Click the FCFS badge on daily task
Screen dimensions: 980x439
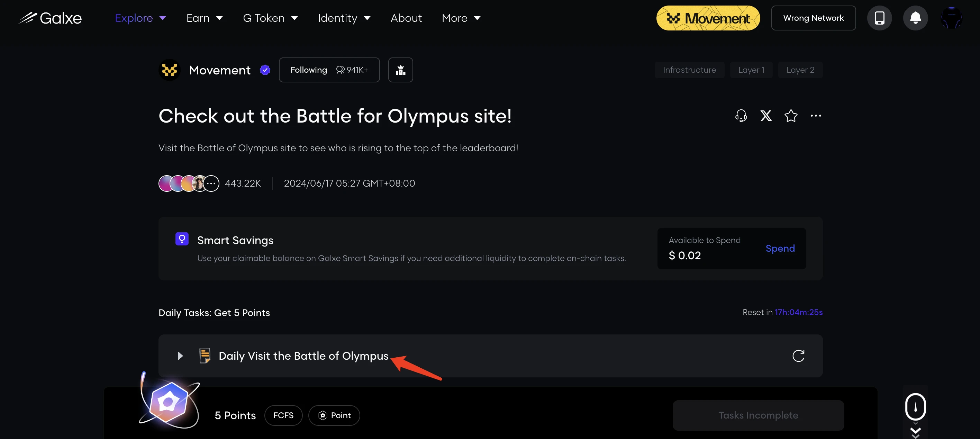click(x=284, y=415)
